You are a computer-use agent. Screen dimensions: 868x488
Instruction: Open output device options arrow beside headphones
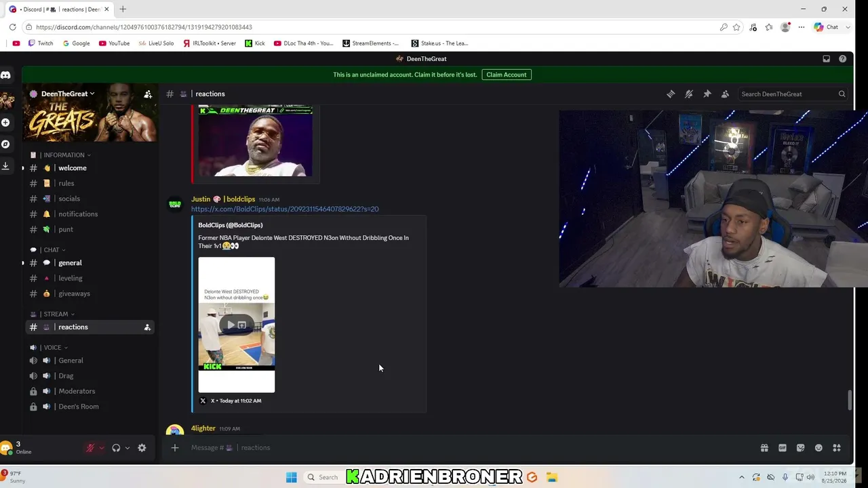click(x=127, y=448)
